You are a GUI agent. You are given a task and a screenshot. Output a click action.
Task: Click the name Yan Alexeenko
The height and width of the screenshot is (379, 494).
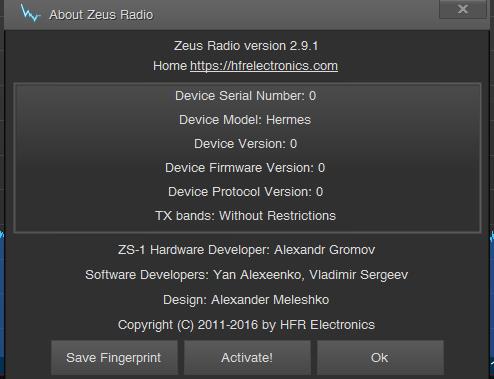click(x=257, y=275)
